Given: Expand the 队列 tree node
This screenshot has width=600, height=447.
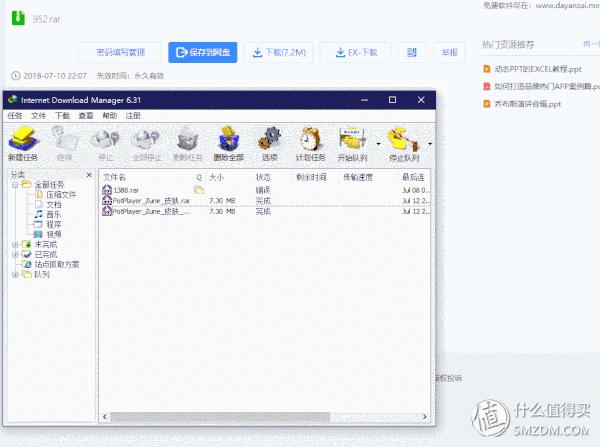Looking at the screenshot, I should 15,274.
